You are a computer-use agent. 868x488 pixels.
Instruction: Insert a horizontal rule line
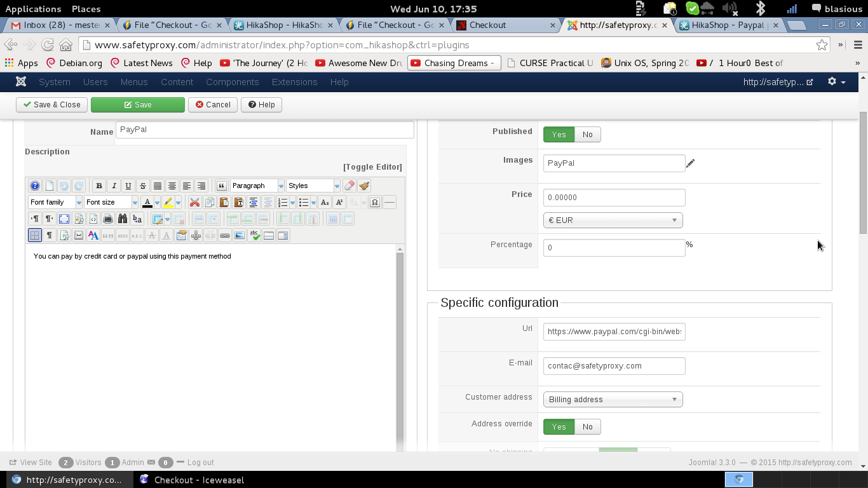tap(390, 202)
